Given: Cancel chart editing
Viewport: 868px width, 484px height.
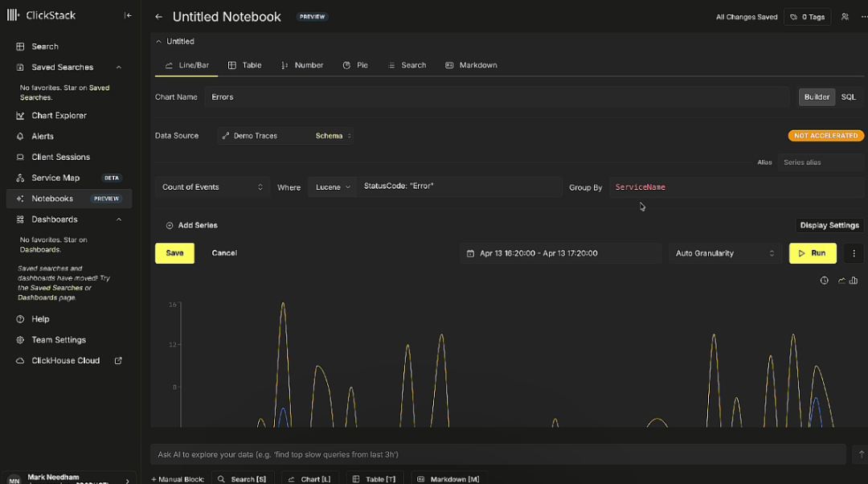Looking at the screenshot, I should click(224, 253).
